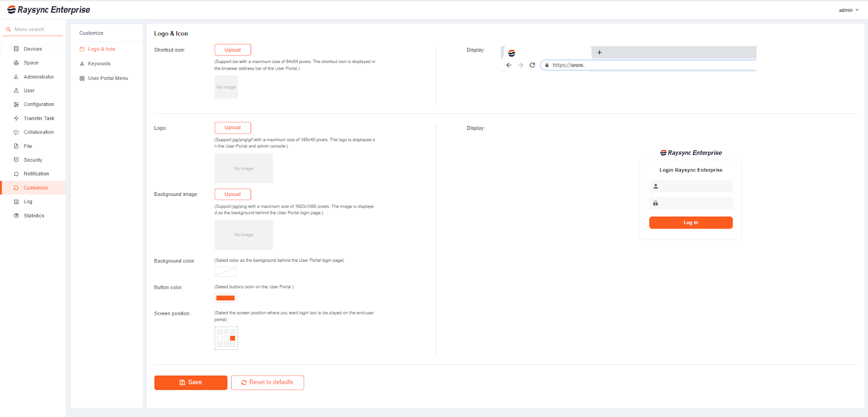Open User Portal Menu settings
This screenshot has width=868, height=417.
click(x=108, y=78)
